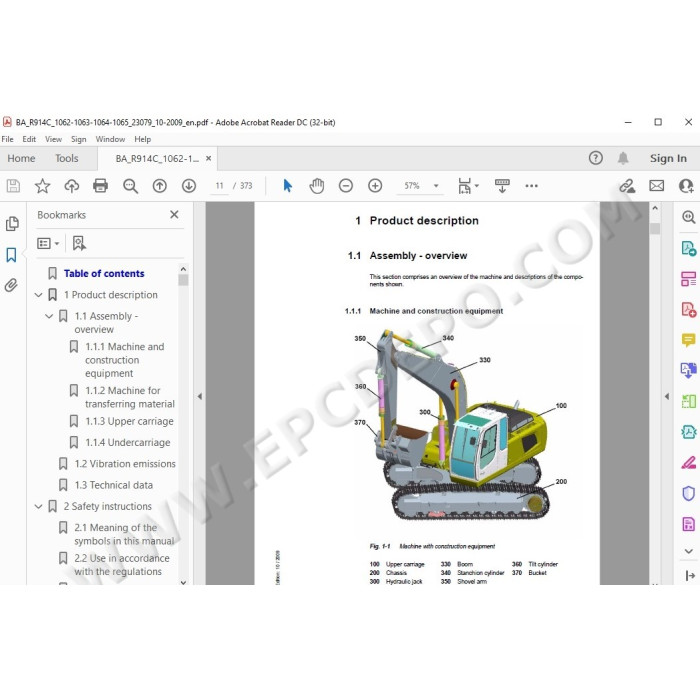The width and height of the screenshot is (700, 700).
Task: Expand the right tools pane
Action: [x=690, y=576]
